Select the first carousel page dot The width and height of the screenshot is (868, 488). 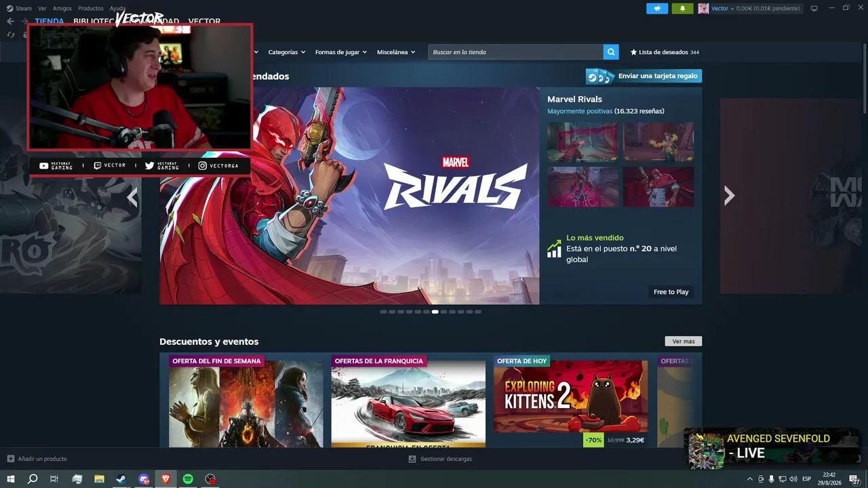coord(384,312)
